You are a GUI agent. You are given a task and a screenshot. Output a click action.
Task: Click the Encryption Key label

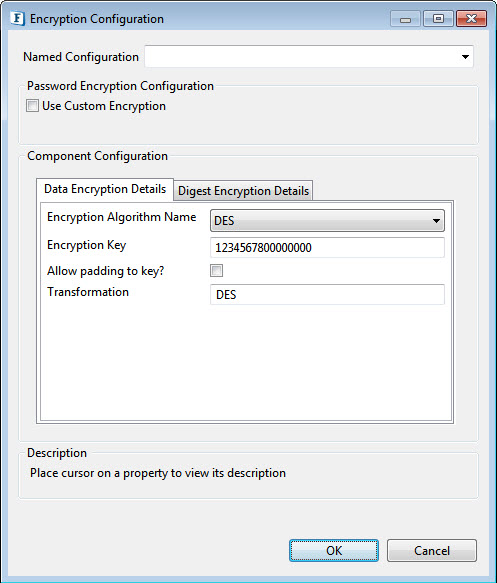pos(86,245)
